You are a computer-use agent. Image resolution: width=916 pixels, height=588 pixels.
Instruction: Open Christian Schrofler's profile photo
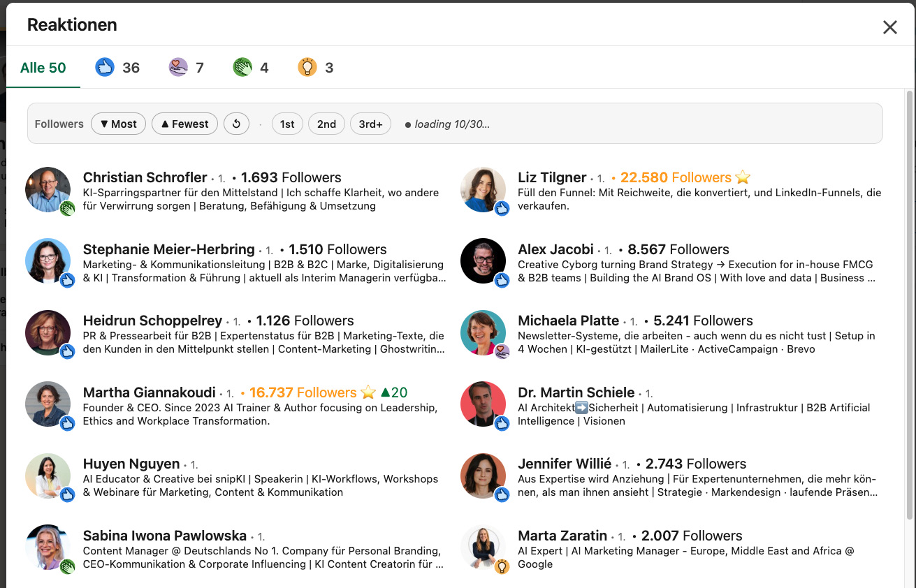tap(48, 190)
